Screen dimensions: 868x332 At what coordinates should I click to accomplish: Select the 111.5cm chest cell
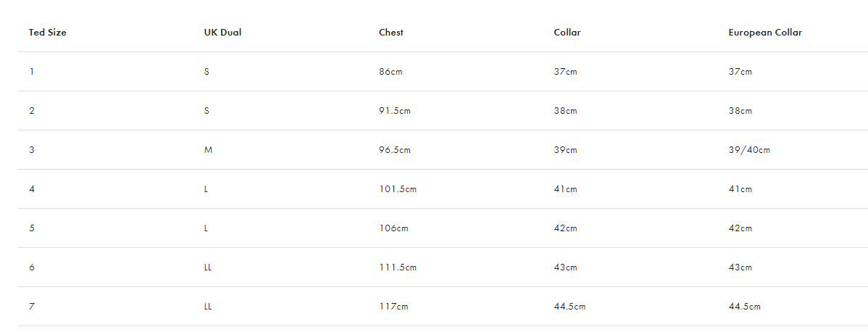398,267
